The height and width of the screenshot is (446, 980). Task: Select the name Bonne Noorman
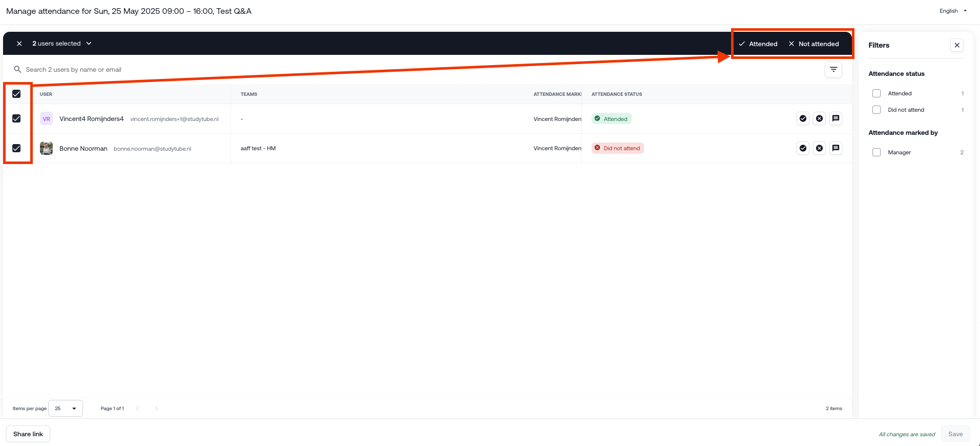coord(84,149)
